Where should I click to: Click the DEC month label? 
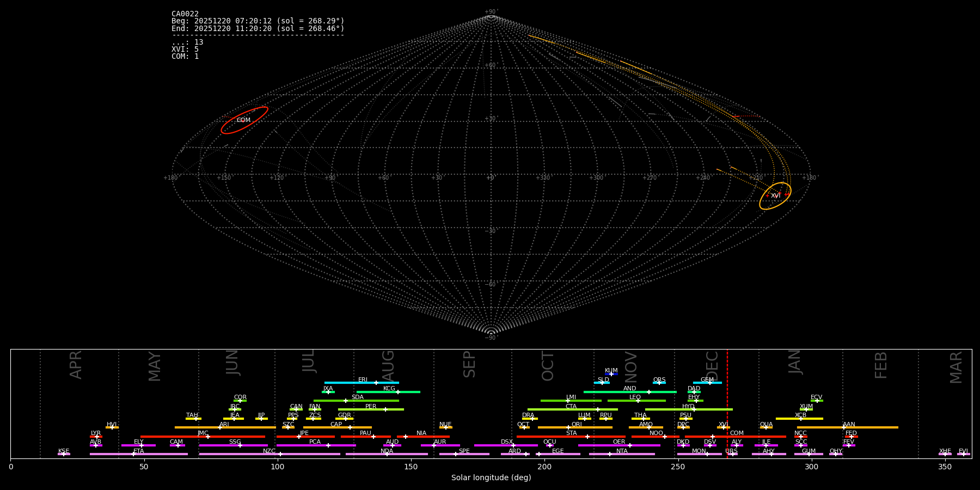click(x=712, y=366)
